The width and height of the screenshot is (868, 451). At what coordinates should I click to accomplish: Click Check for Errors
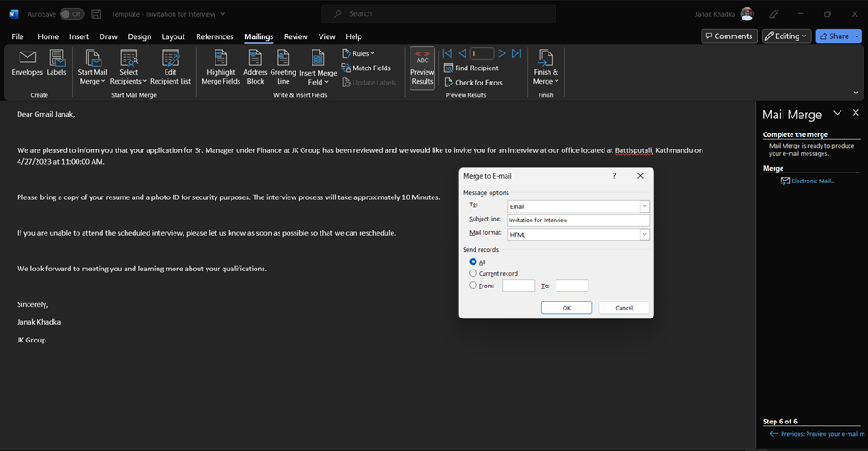pos(474,83)
